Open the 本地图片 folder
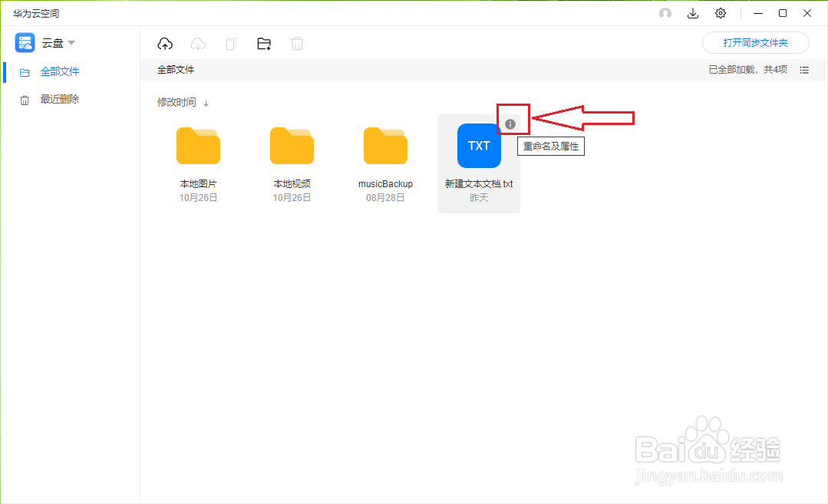This screenshot has width=828, height=504. [x=198, y=146]
